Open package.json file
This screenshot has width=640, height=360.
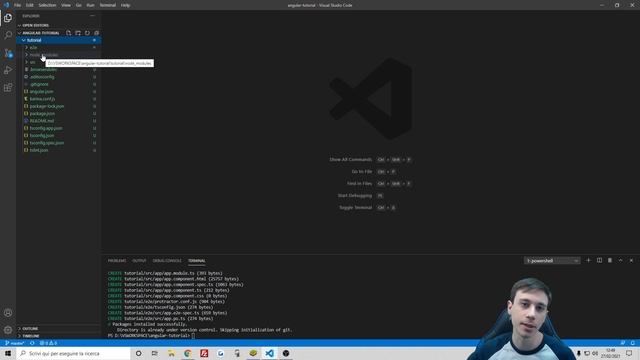59,114
